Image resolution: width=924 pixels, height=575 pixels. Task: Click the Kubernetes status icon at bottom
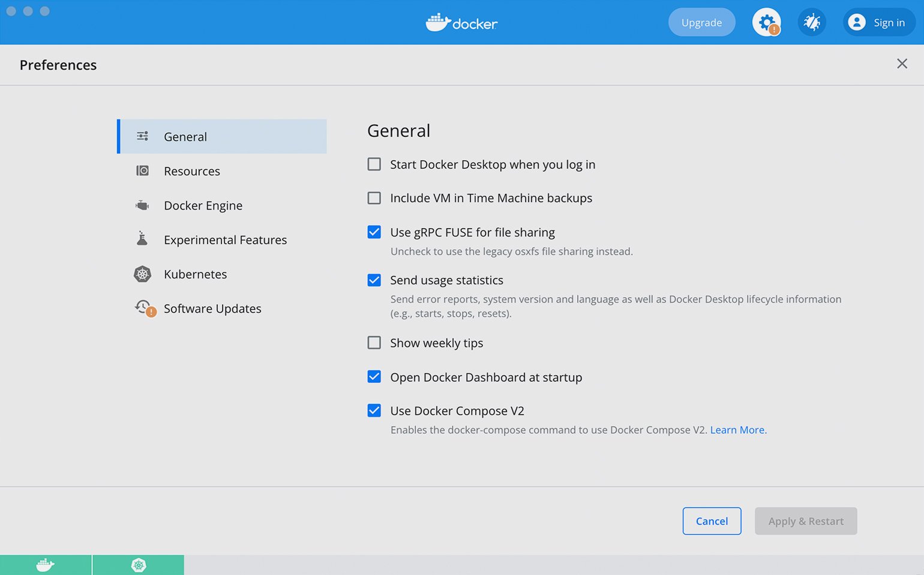point(139,565)
